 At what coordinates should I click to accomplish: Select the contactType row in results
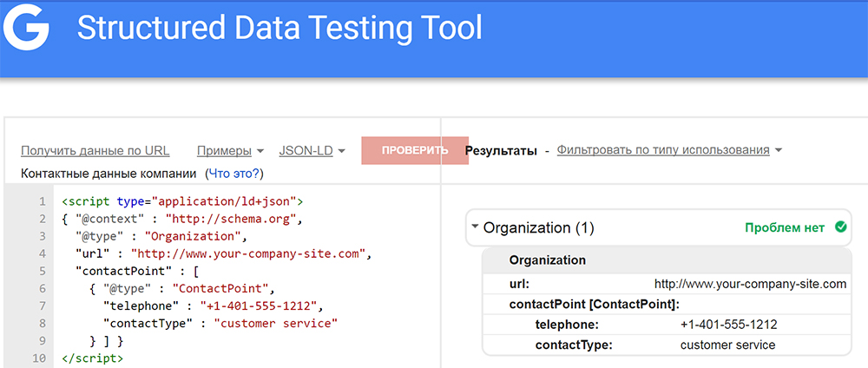coord(665,345)
